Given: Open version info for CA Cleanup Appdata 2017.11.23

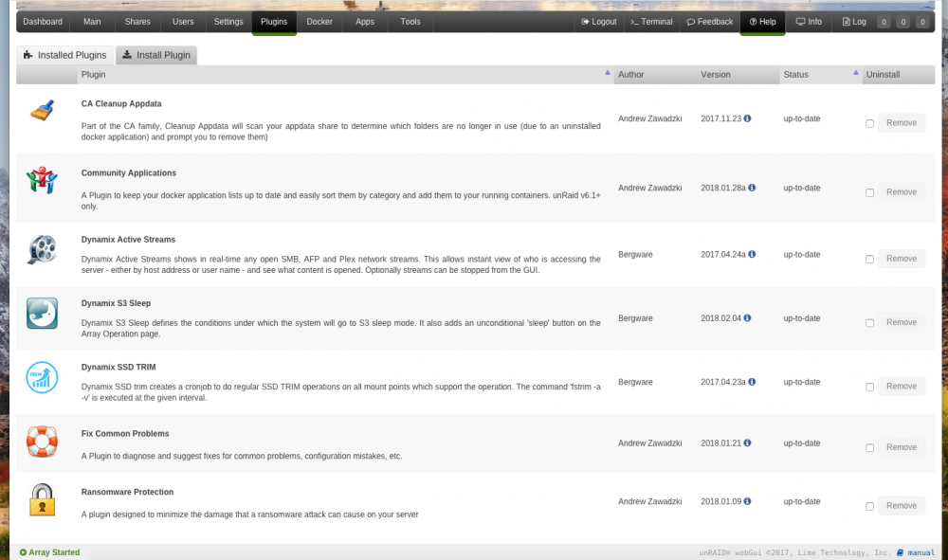Looking at the screenshot, I should pyautogui.click(x=747, y=118).
